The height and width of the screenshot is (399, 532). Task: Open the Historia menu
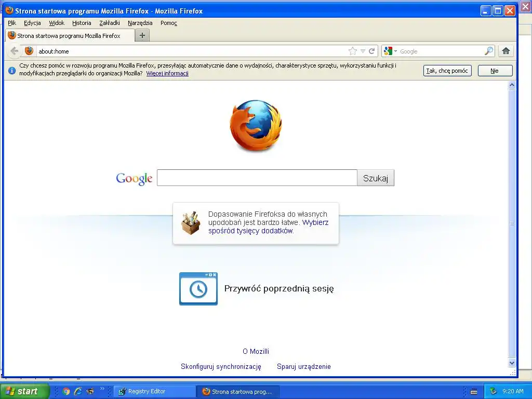pos(82,23)
